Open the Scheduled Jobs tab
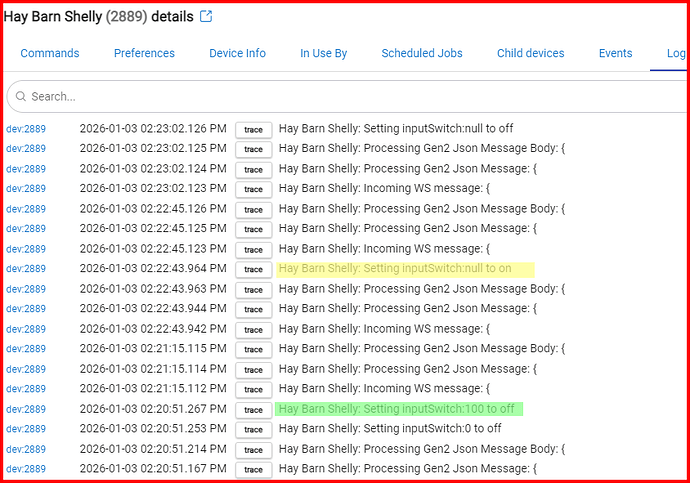The image size is (690, 483). 422,53
